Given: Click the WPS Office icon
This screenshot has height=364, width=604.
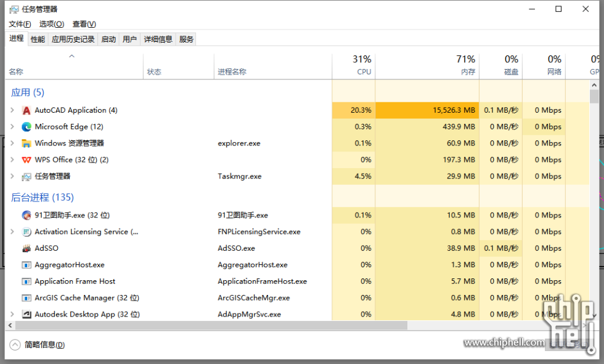Looking at the screenshot, I should click(26, 160).
